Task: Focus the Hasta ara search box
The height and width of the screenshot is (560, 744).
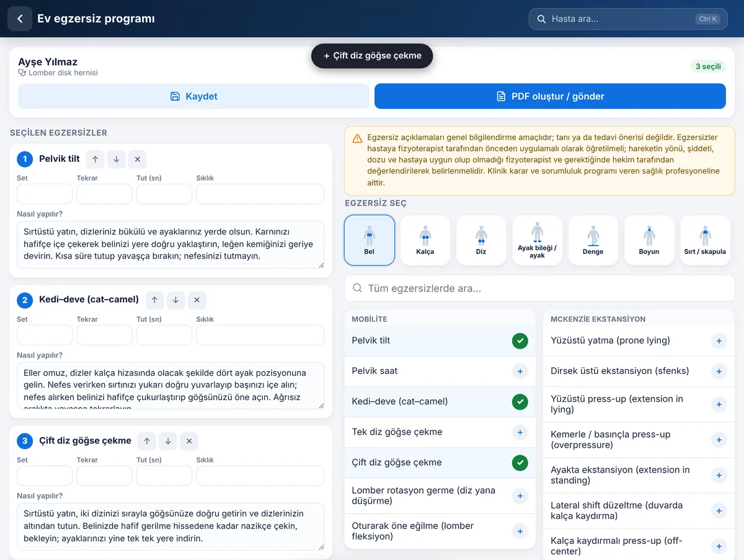Action: (628, 19)
